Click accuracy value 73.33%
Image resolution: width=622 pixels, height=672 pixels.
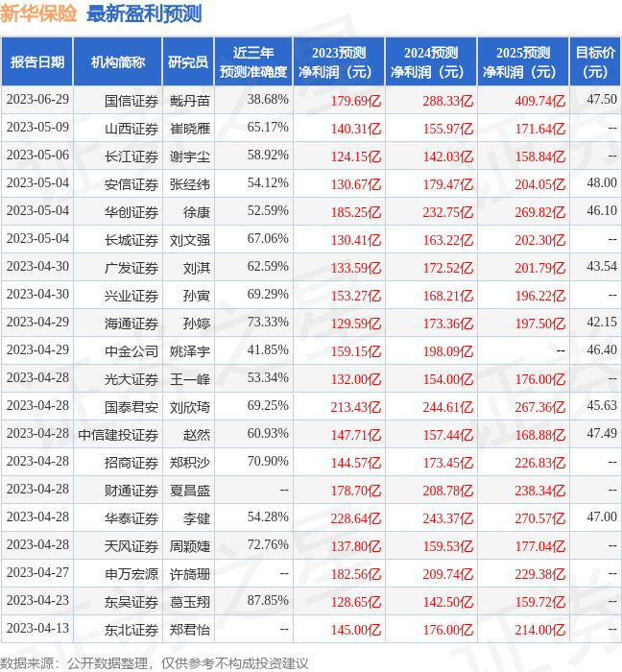click(268, 323)
